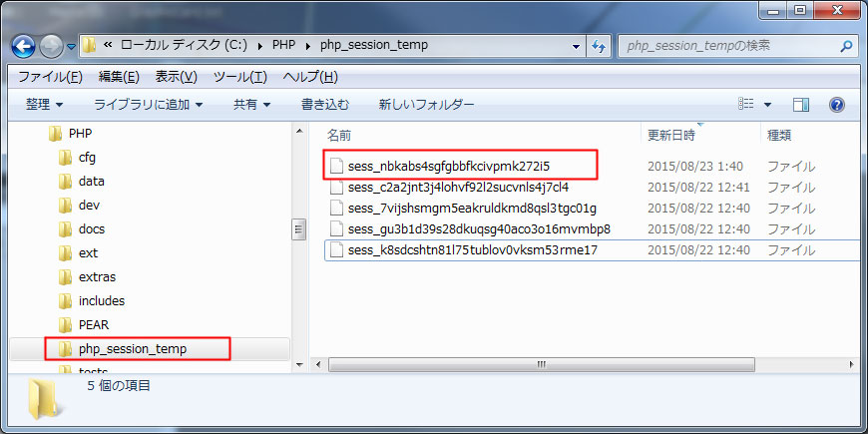Open the ヘルプ(H) menu
Image resolution: width=868 pixels, height=434 pixels.
310,77
